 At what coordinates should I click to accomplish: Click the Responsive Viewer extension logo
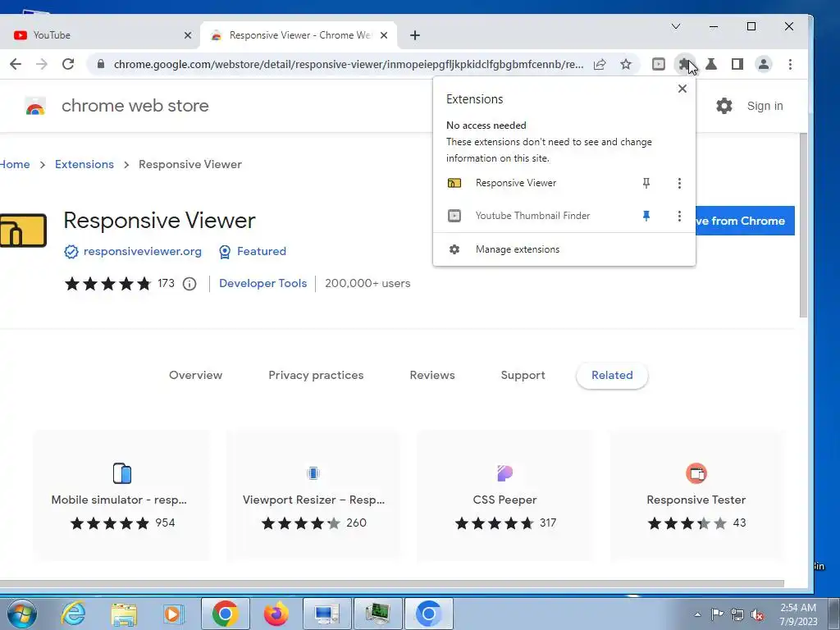point(22,231)
